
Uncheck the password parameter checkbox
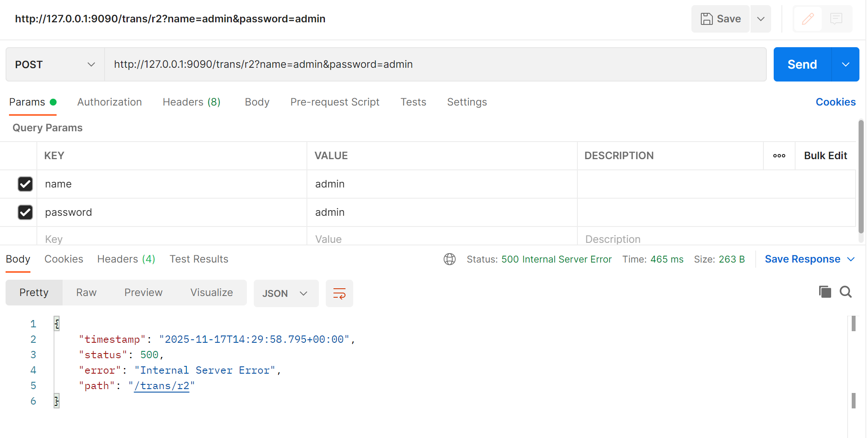pos(25,212)
